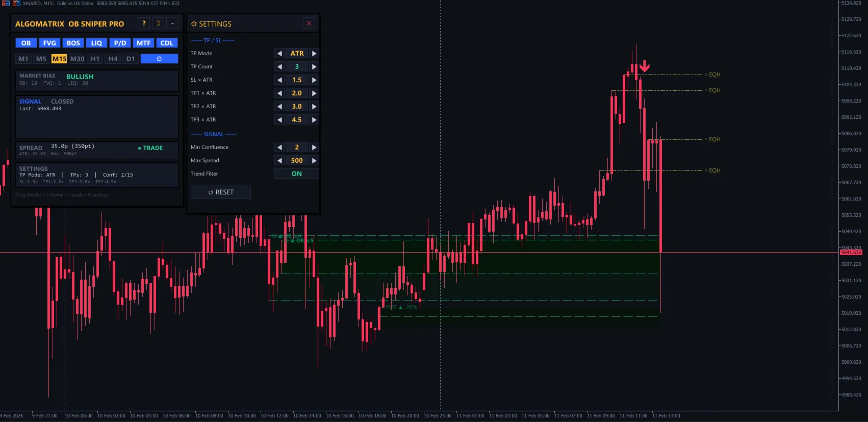Image resolution: width=868 pixels, height=422 pixels.
Task: Decrease SL × ATR value
Action: 279,80
